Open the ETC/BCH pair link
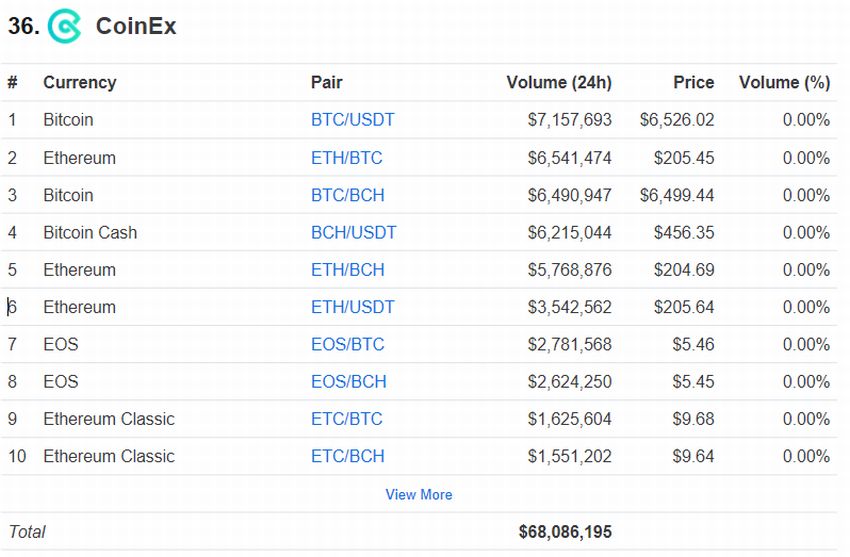Image resolution: width=850 pixels, height=557 pixels. [347, 457]
